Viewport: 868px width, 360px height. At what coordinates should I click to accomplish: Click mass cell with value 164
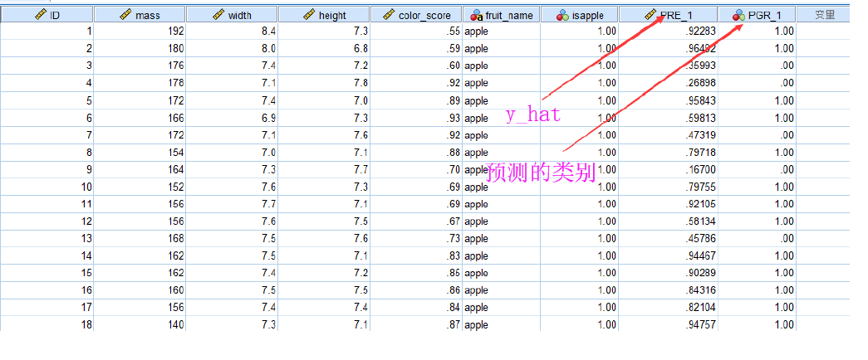pos(140,169)
